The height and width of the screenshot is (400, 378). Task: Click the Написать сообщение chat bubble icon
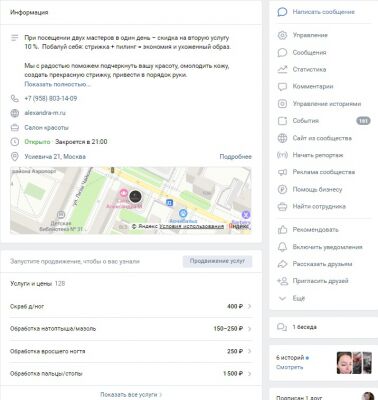pyautogui.click(x=282, y=12)
